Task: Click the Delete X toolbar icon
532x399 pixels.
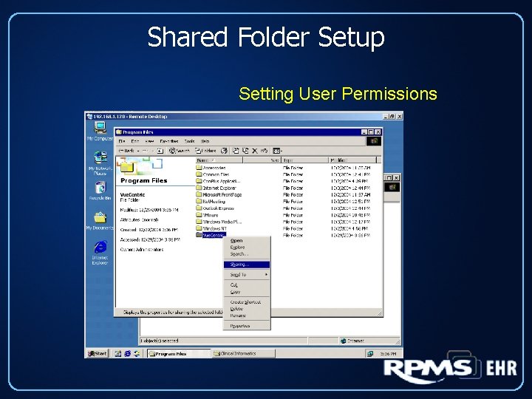Action: point(255,151)
